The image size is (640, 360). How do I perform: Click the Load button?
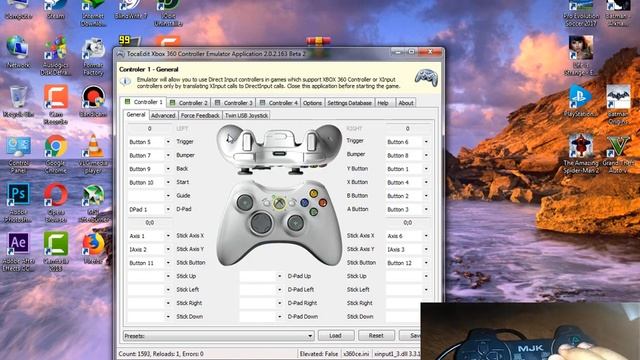click(336, 336)
